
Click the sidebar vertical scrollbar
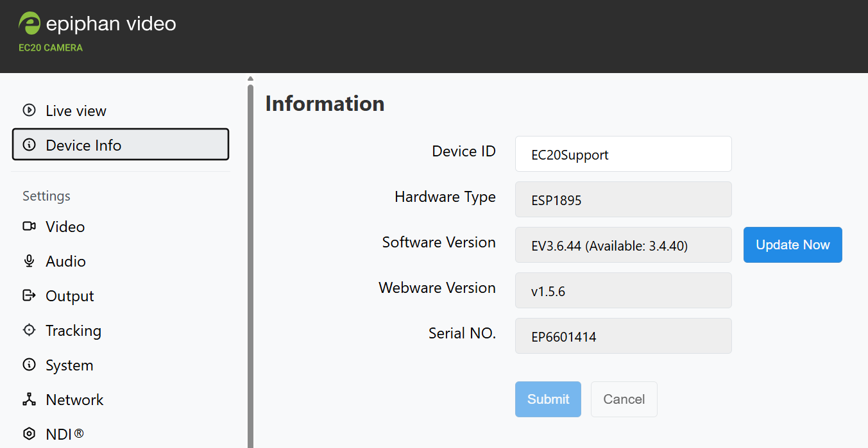(x=250, y=266)
